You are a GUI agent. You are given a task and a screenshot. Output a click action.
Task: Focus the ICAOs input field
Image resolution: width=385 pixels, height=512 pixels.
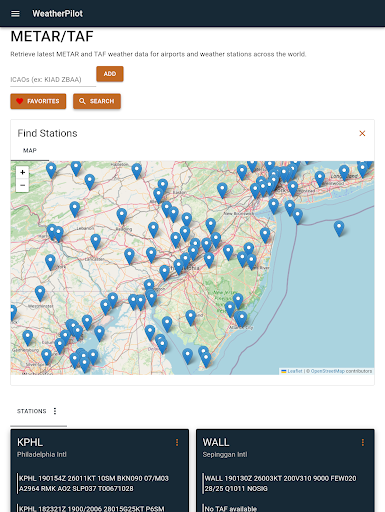point(53,80)
